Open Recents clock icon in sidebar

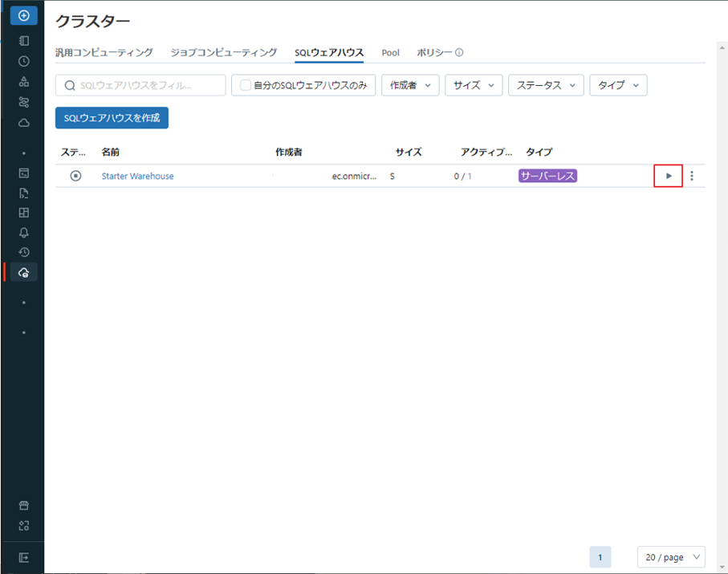[24, 61]
